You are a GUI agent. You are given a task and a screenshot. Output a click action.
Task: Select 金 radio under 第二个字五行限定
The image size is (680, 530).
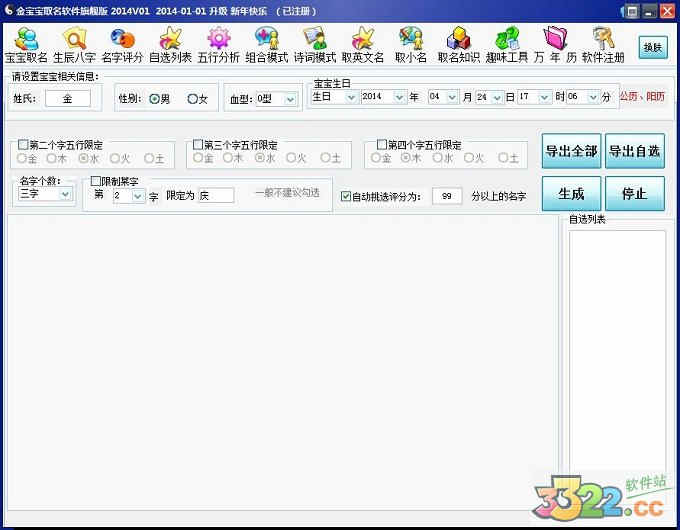tap(22, 158)
